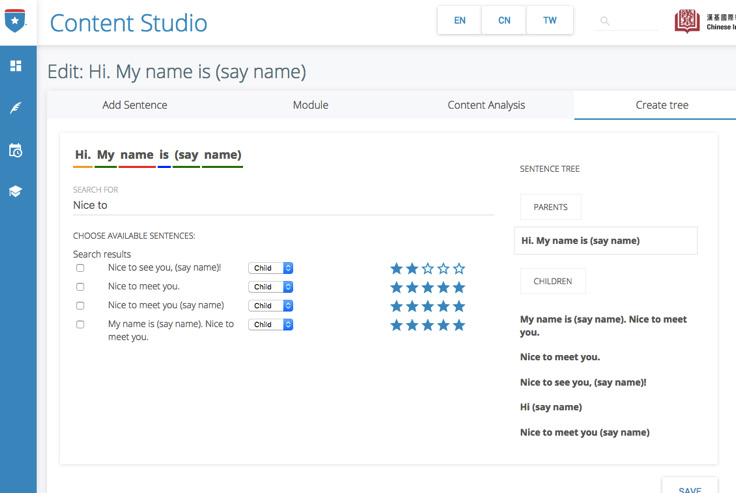Click the top search box

(626, 21)
